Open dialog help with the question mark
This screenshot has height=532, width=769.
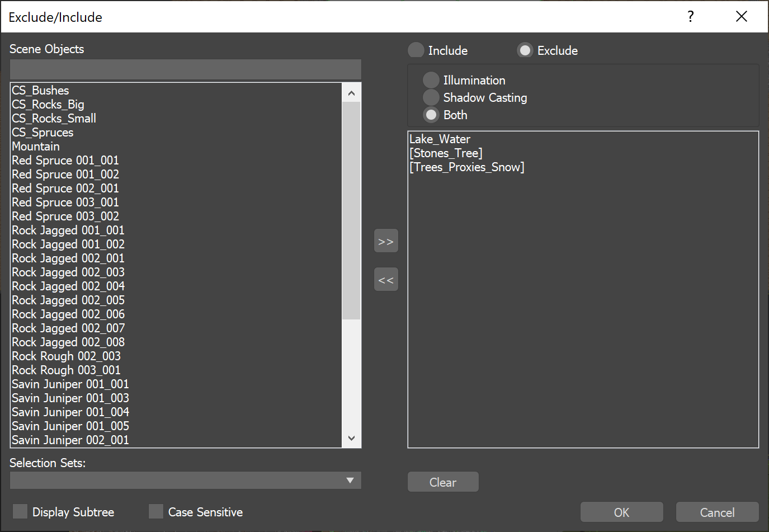[690, 17]
